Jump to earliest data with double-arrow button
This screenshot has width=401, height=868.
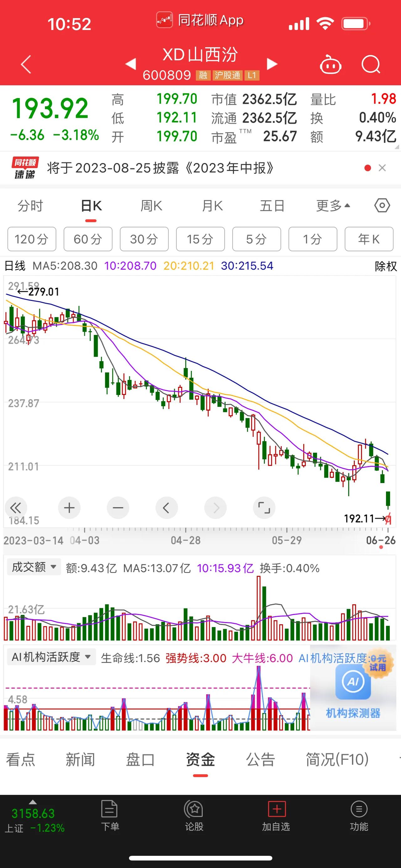(16, 508)
